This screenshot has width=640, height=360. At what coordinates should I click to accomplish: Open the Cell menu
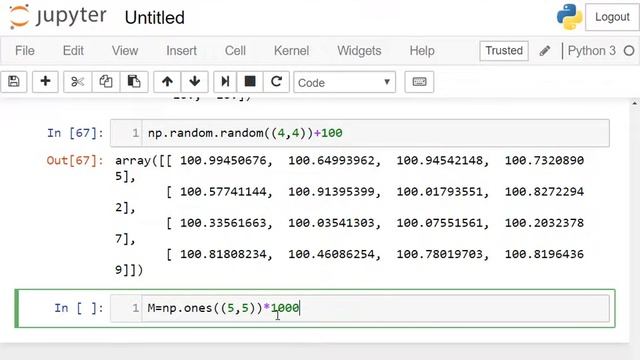click(235, 51)
